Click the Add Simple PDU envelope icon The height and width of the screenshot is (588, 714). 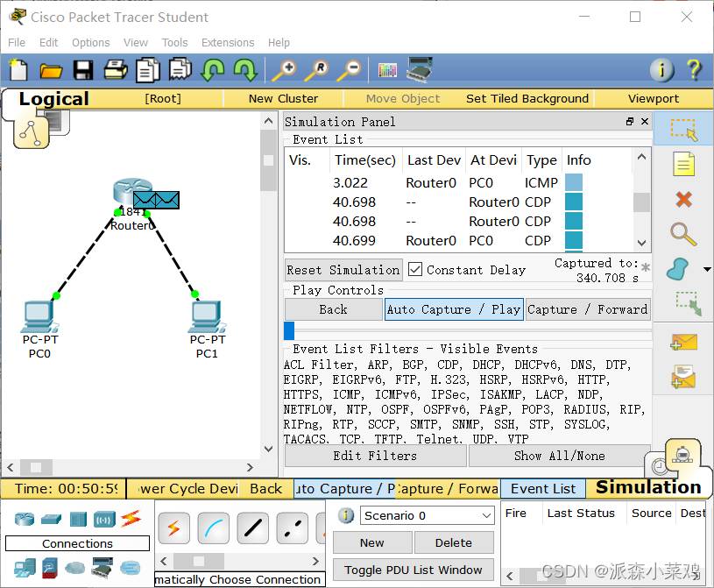coord(683,342)
